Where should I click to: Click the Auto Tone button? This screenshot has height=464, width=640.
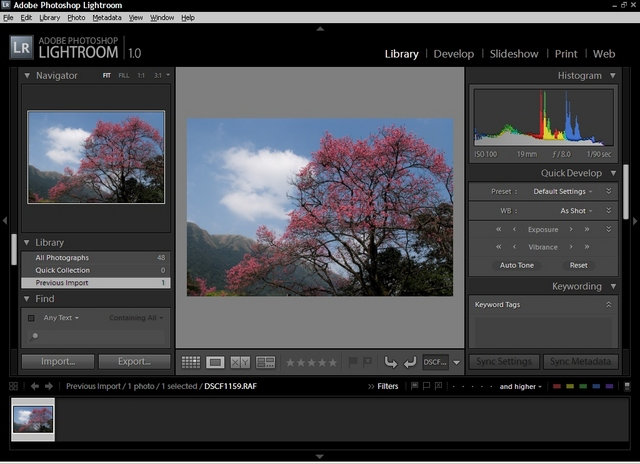click(x=516, y=265)
